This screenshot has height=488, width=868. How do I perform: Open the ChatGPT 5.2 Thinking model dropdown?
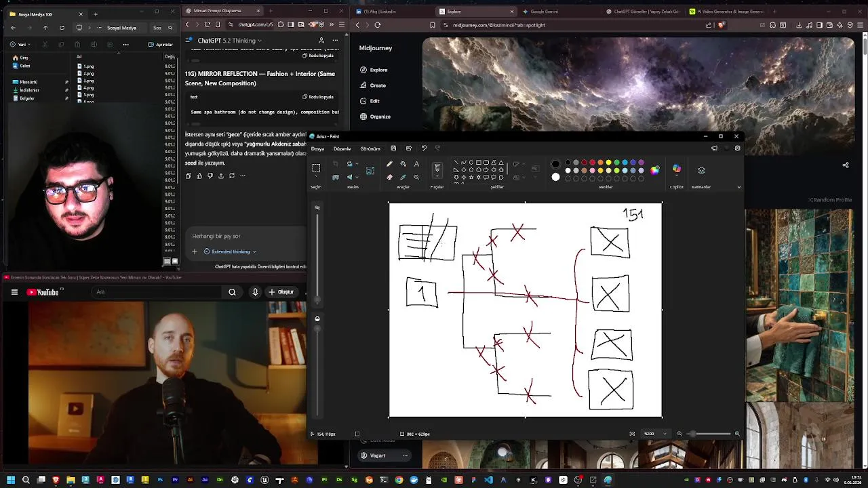click(x=231, y=41)
